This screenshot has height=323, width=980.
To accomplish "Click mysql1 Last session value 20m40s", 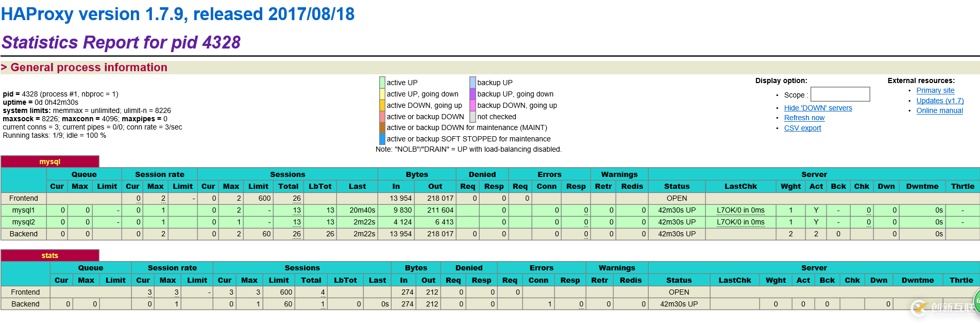I will pos(362,210).
